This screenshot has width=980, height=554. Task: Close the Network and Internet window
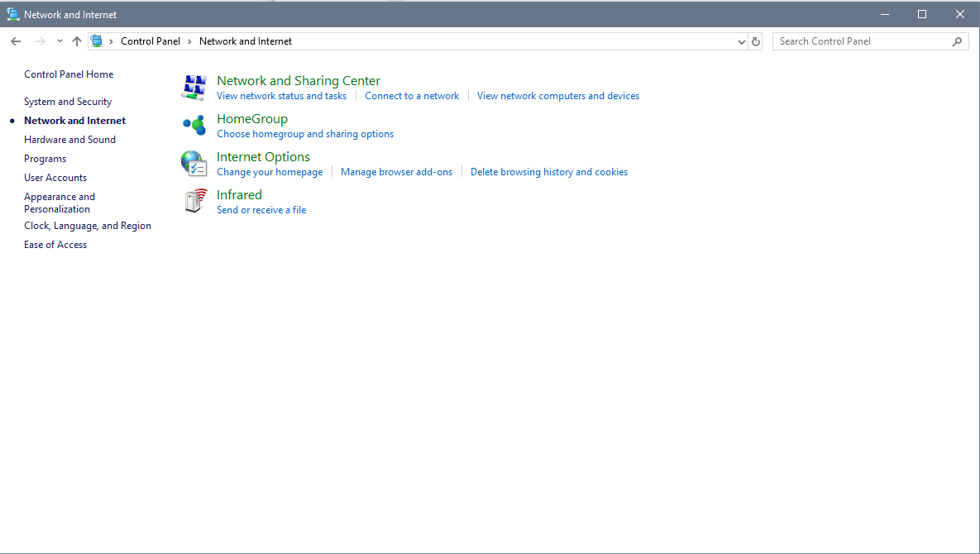pyautogui.click(x=960, y=14)
